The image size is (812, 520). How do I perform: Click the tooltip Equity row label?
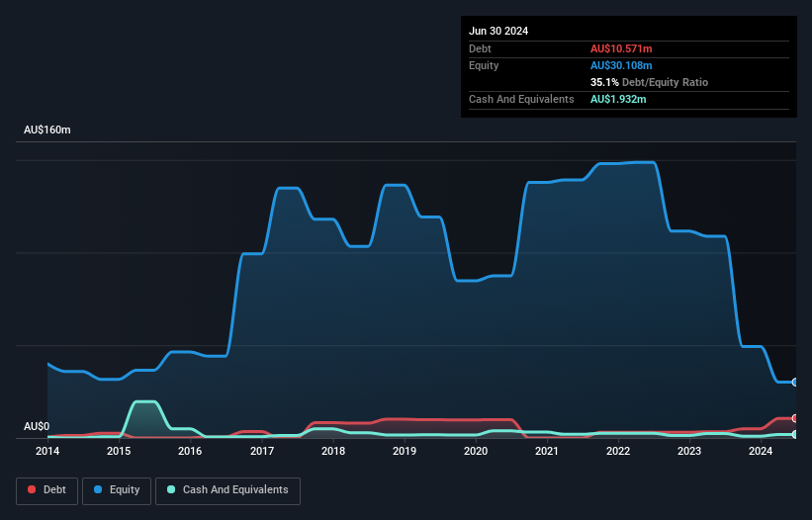(x=484, y=65)
